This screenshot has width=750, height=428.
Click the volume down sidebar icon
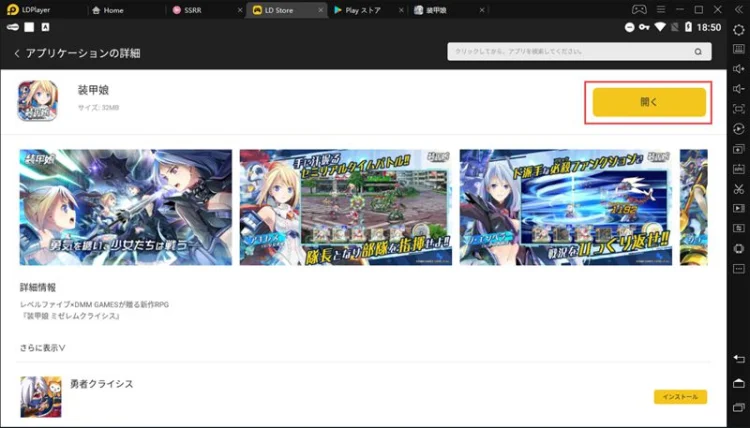coord(739,89)
